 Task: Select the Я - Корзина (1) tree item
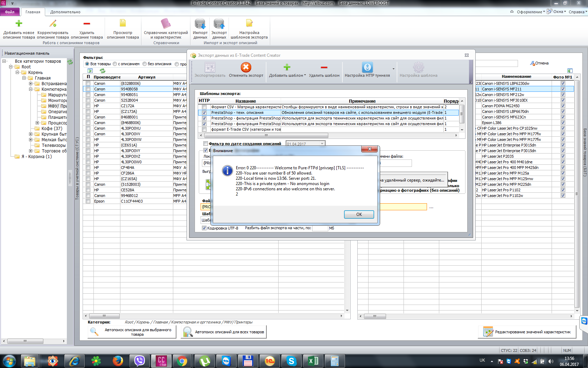[36, 156]
